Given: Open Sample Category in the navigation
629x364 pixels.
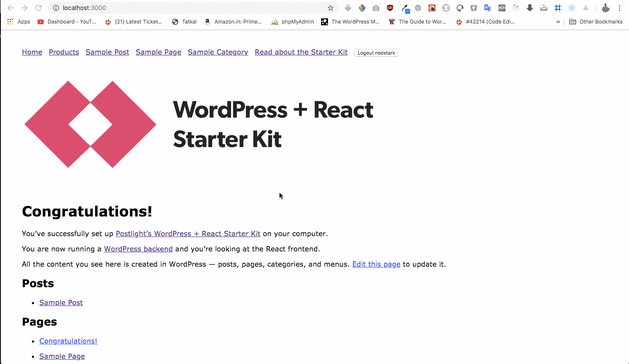Looking at the screenshot, I should (218, 52).
